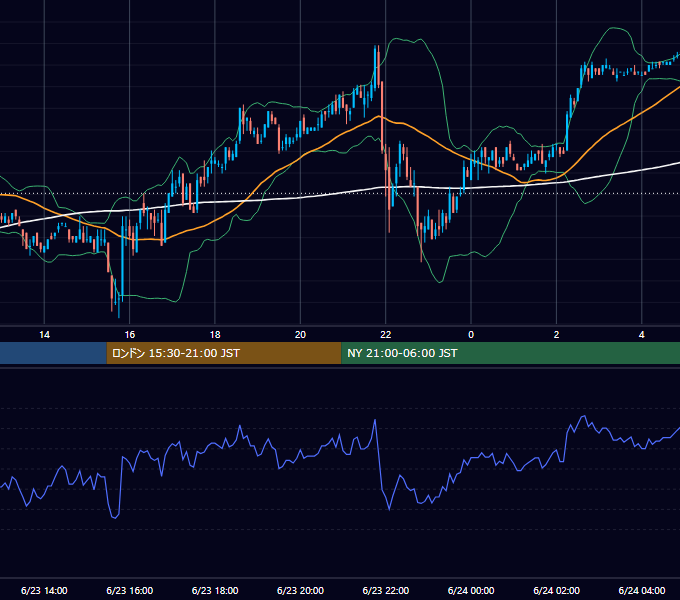Click the 6/23 22:00 time label
This screenshot has height=600, width=680.
tap(386, 590)
